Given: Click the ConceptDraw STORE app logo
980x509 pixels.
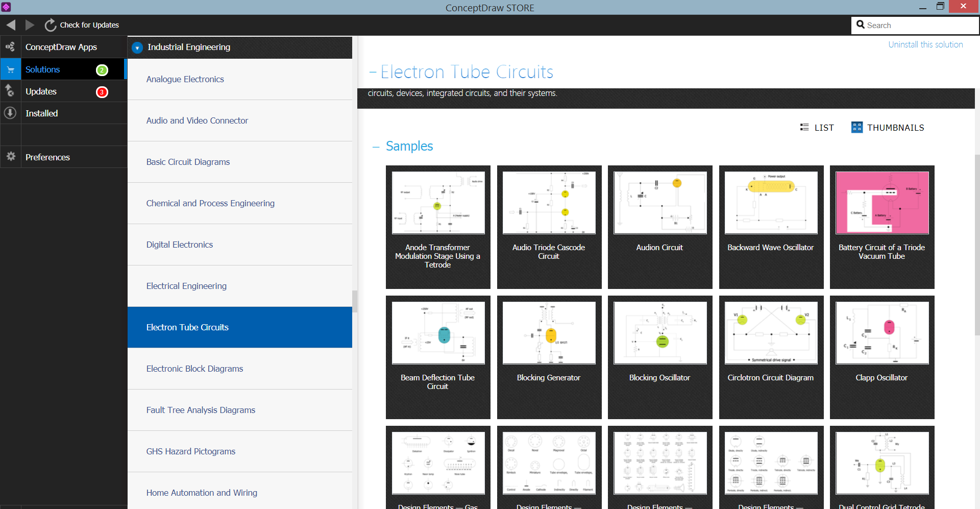Looking at the screenshot, I should [6, 7].
